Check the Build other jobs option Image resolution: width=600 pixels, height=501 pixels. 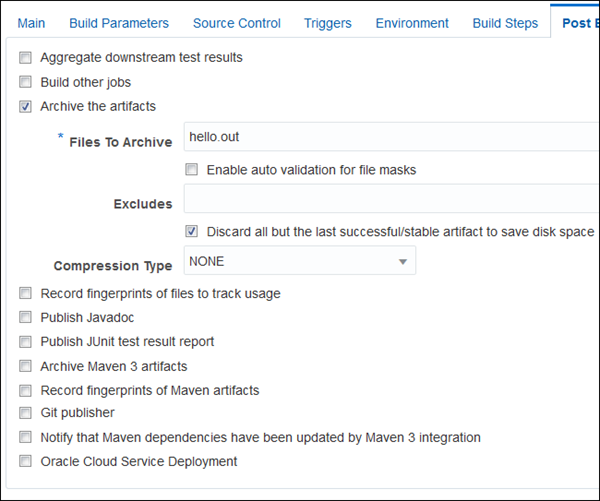coord(25,82)
